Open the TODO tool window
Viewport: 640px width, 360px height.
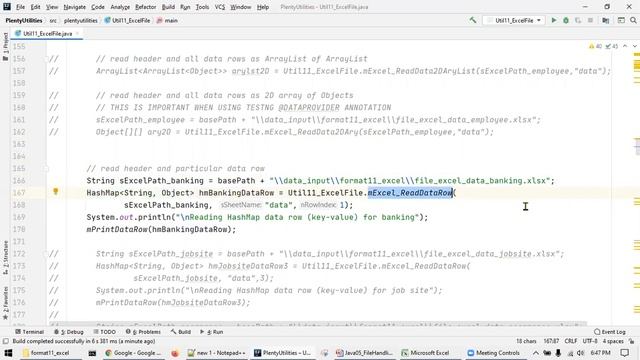[x=104, y=332]
